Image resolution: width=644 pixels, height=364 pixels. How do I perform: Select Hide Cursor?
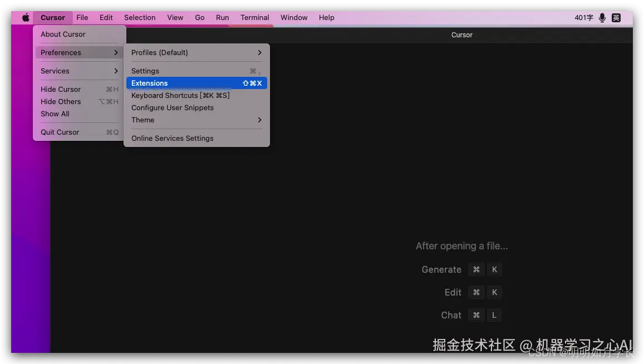point(79,89)
